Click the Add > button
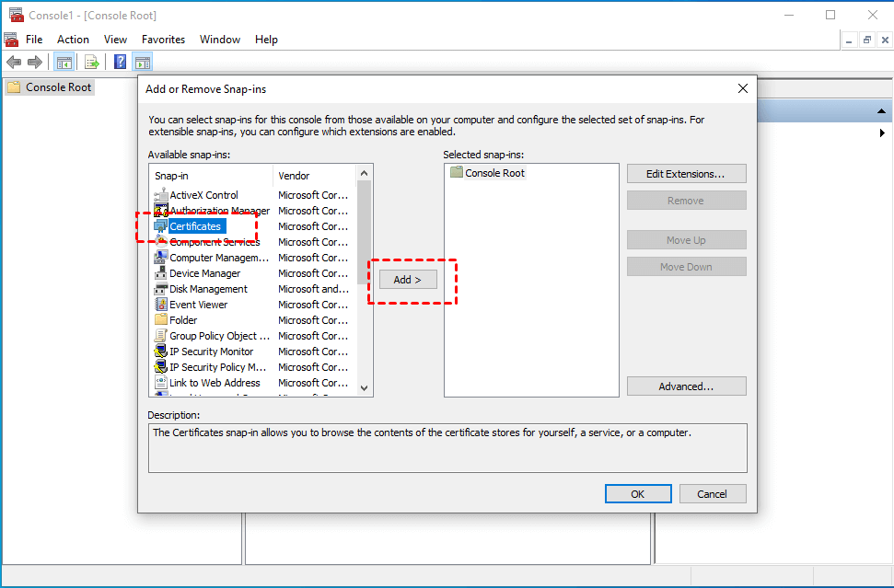This screenshot has width=894, height=588. [x=408, y=280]
